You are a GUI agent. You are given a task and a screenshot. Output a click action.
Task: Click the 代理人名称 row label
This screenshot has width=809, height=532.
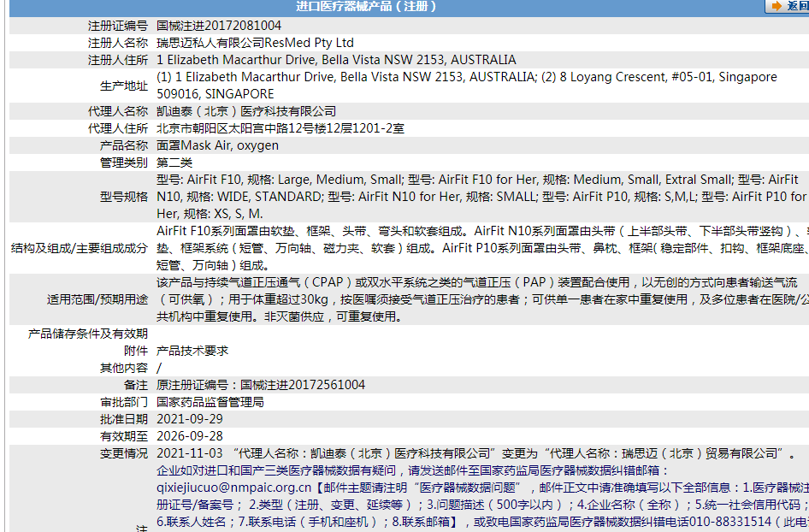pos(118,111)
